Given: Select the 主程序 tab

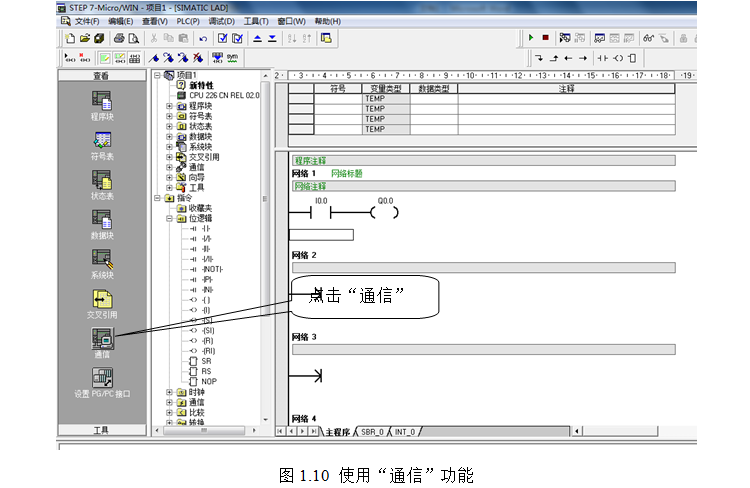Looking at the screenshot, I should (338, 432).
